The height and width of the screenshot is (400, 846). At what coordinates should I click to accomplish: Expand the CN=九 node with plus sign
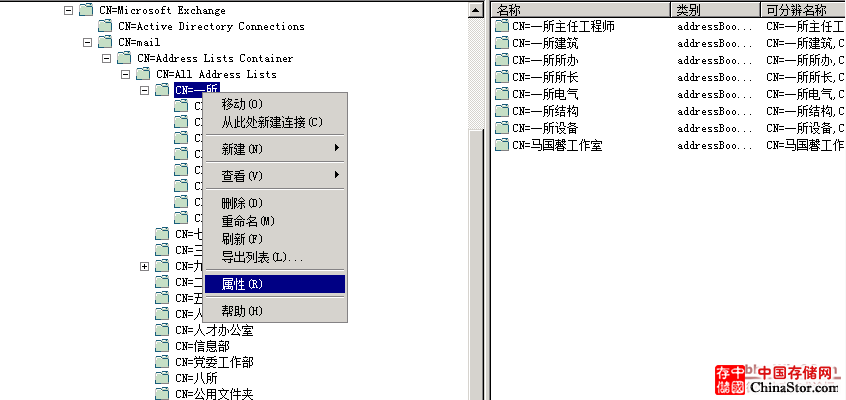click(x=144, y=266)
